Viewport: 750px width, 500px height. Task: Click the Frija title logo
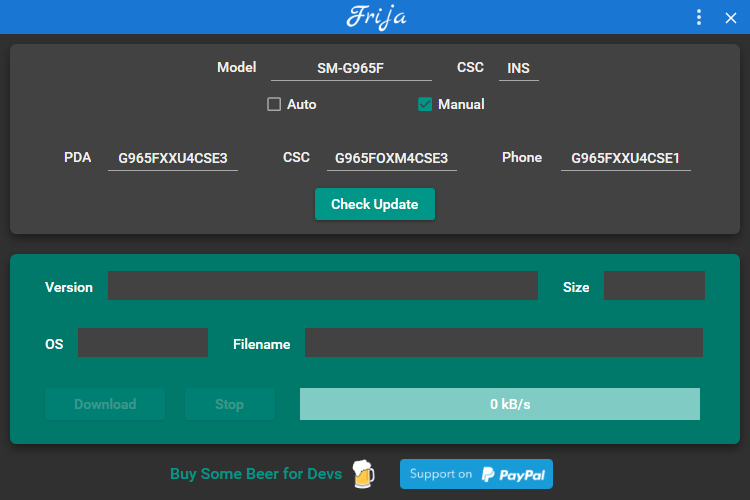click(x=376, y=17)
